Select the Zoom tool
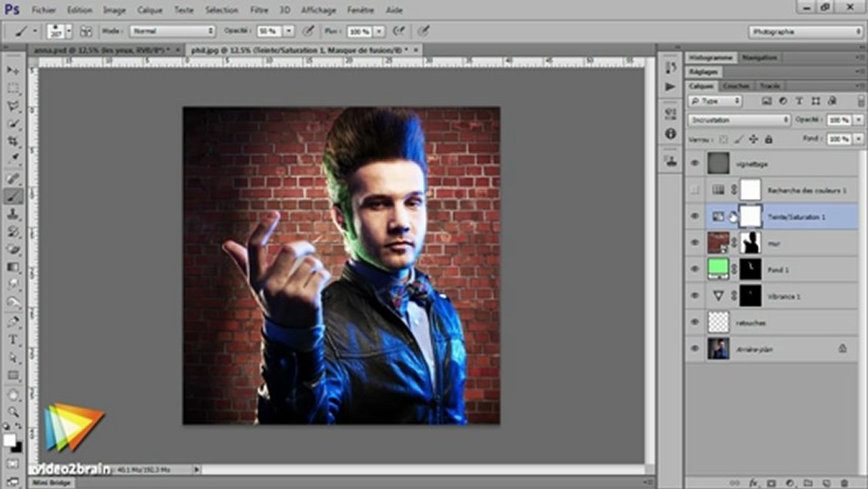The width and height of the screenshot is (868, 489). pyautogui.click(x=14, y=412)
